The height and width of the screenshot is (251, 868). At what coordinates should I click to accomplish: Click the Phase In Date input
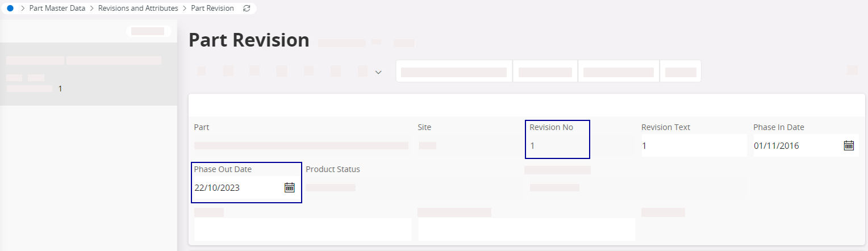(x=795, y=145)
